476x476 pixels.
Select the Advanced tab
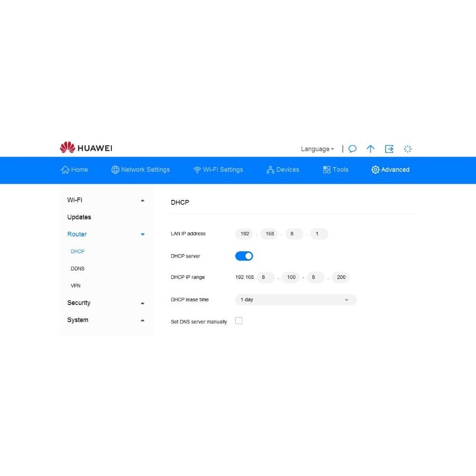click(390, 170)
